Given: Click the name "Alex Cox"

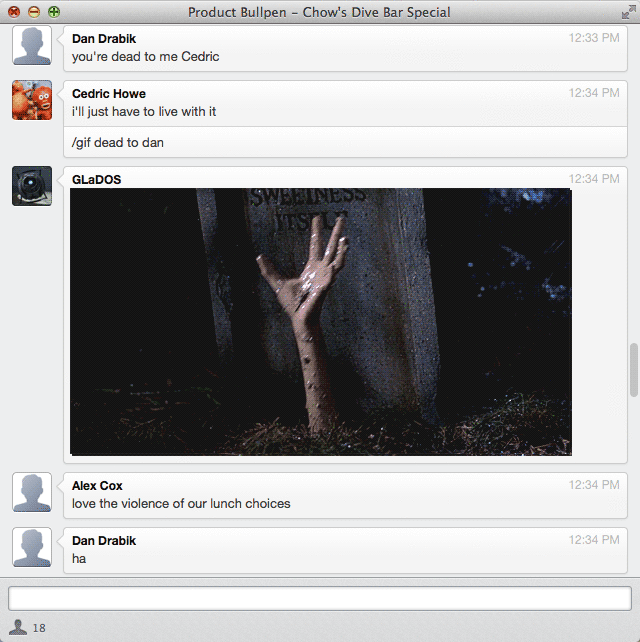Looking at the screenshot, I should click(97, 486).
